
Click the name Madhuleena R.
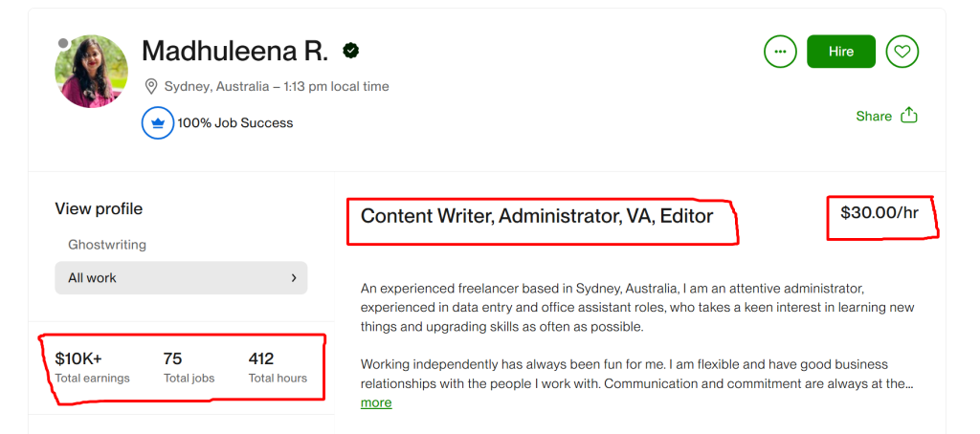(234, 52)
